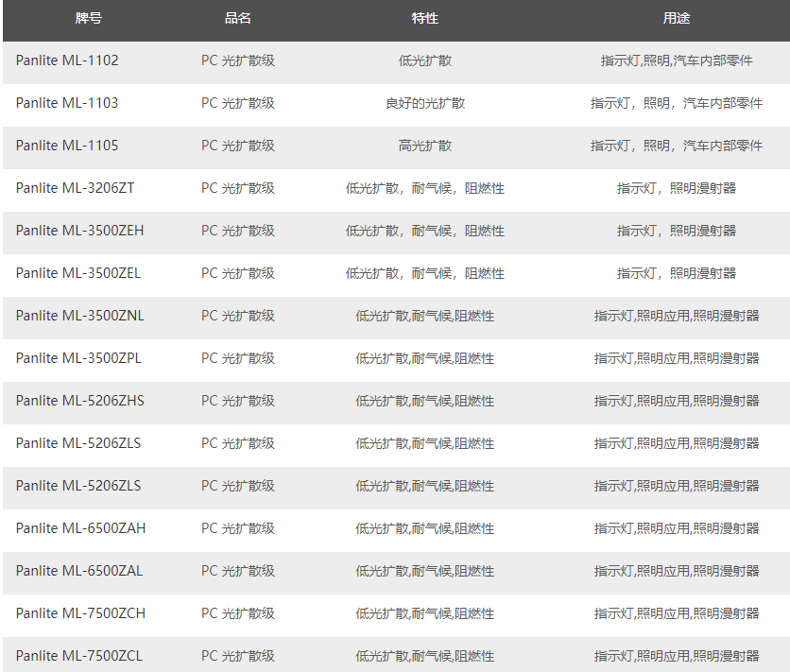Click the Panlite ML-3500ZNL entry

coord(79,316)
